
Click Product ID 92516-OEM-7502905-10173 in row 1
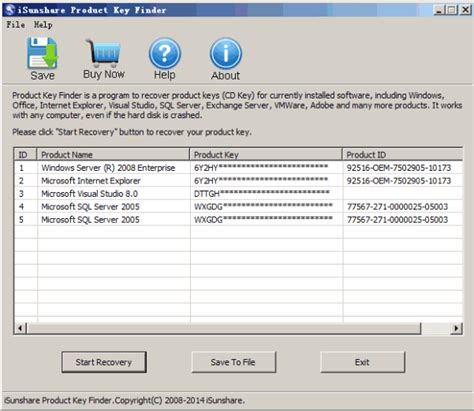tap(399, 168)
